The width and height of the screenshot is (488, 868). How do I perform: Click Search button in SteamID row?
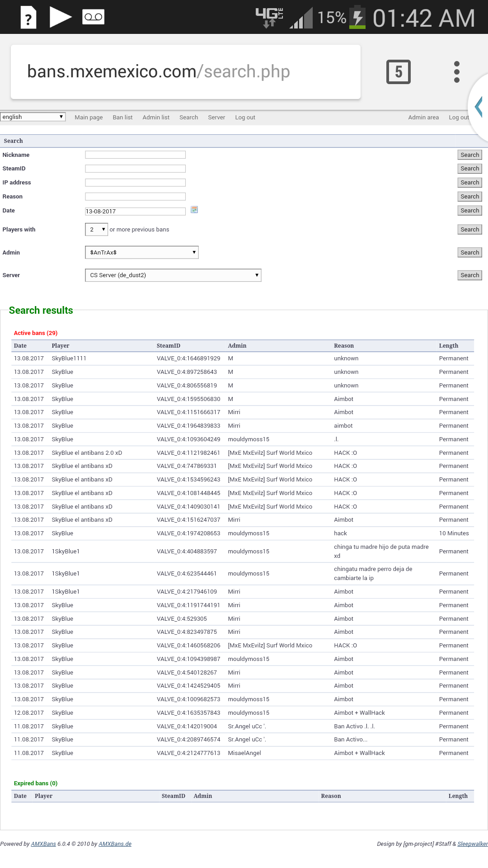click(x=470, y=169)
